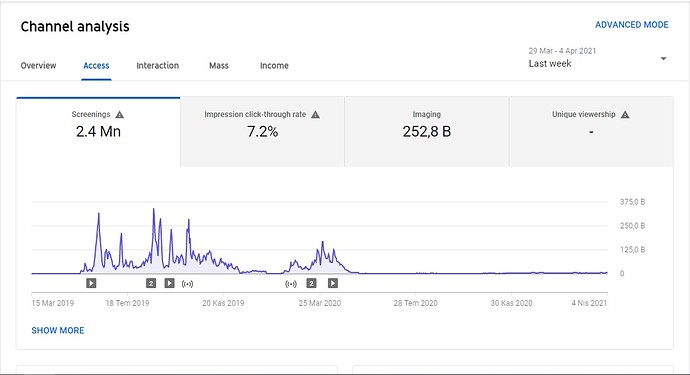Click the '30 Kas 2020' axis label
Image resolution: width=690 pixels, height=375 pixels.
coord(511,303)
